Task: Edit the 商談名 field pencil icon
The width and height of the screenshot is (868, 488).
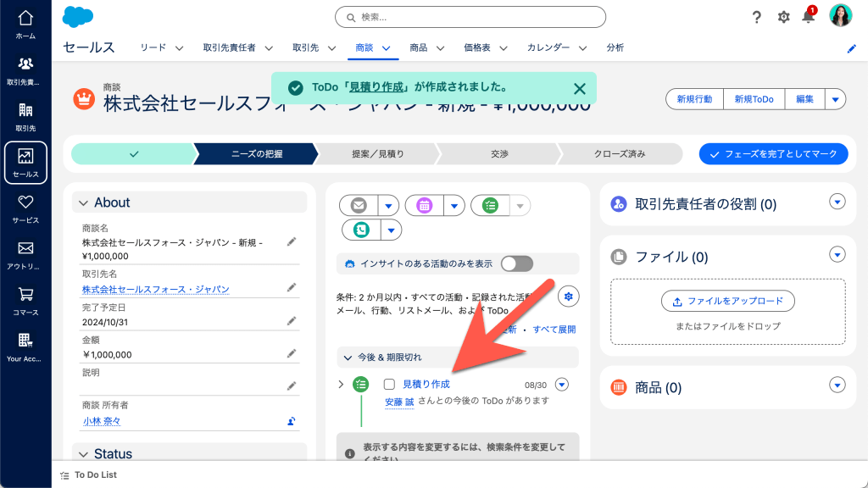Action: click(x=292, y=241)
